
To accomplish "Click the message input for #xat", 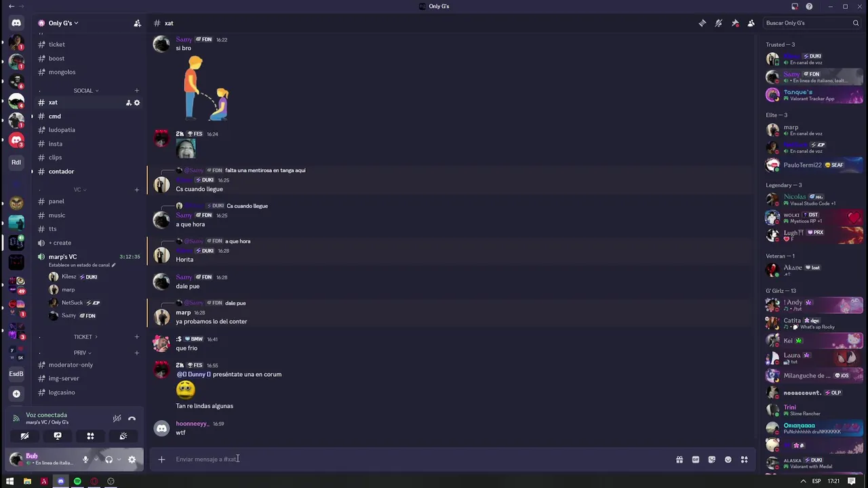I will 420,460.
